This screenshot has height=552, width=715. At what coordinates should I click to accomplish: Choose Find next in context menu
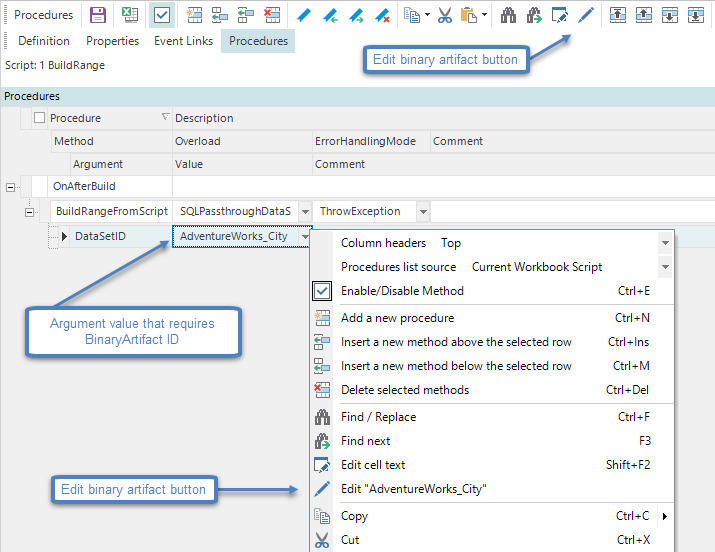click(x=492, y=441)
